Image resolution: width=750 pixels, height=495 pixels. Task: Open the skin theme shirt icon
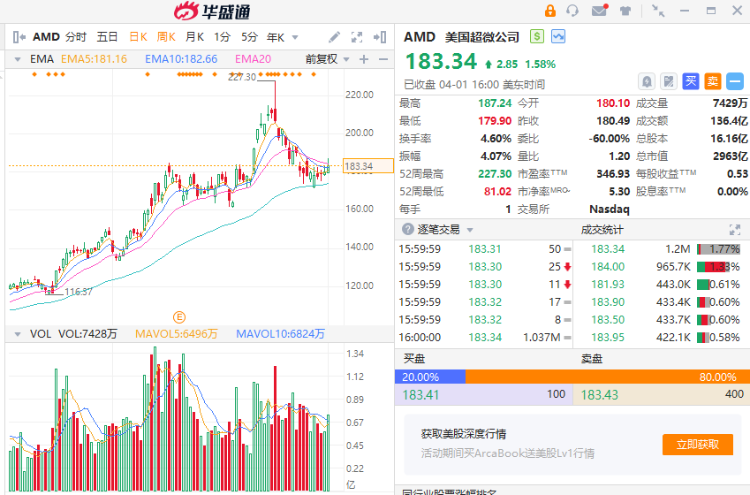pos(625,11)
